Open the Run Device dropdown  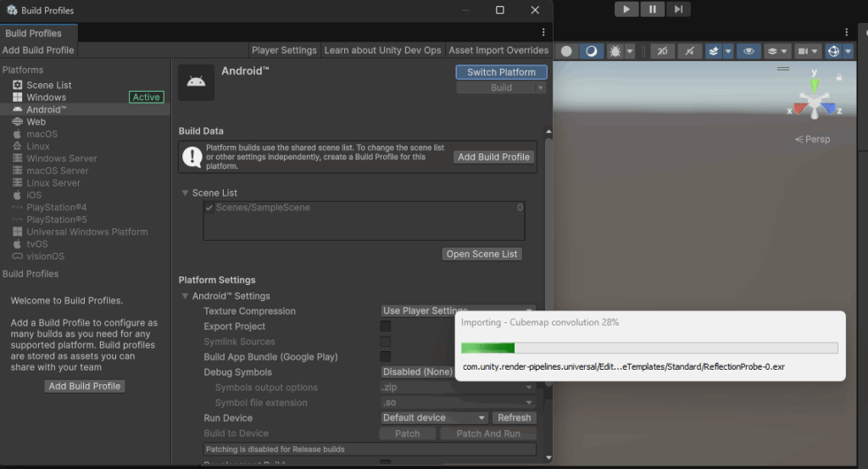434,417
